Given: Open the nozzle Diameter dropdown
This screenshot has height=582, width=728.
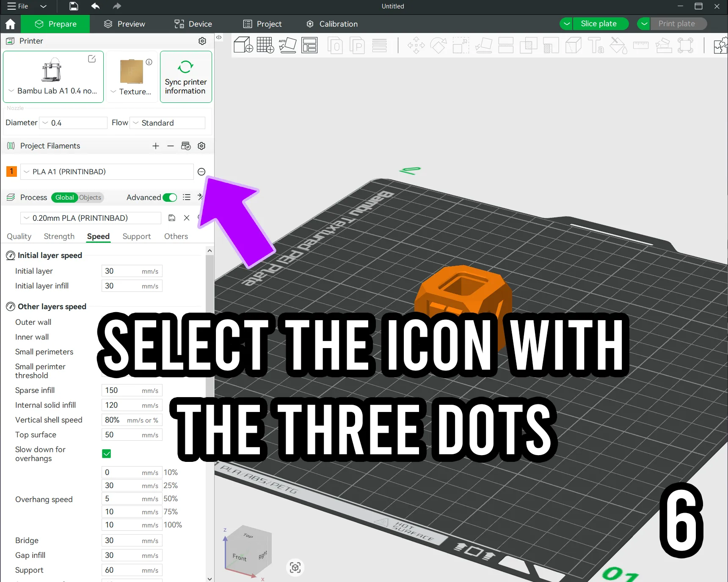Looking at the screenshot, I should [73, 123].
